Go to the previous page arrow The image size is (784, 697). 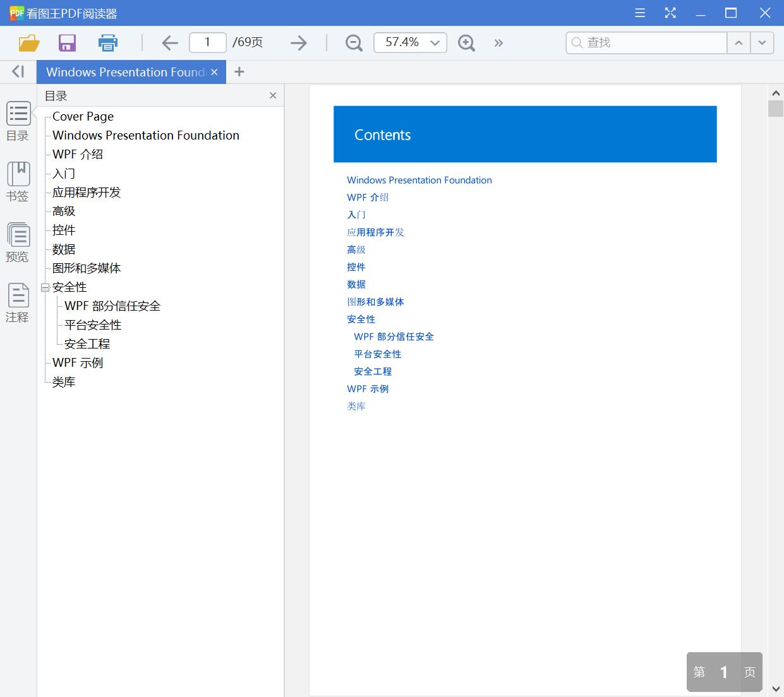170,43
